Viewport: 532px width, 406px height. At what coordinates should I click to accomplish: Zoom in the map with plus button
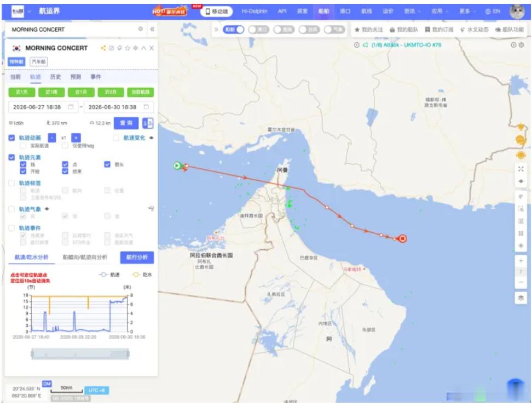click(x=521, y=261)
